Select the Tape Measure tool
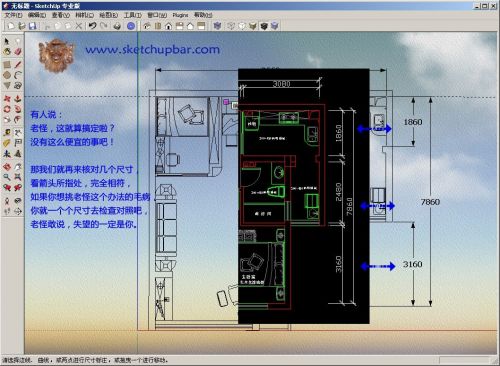The image size is (500, 366). click(x=7, y=133)
